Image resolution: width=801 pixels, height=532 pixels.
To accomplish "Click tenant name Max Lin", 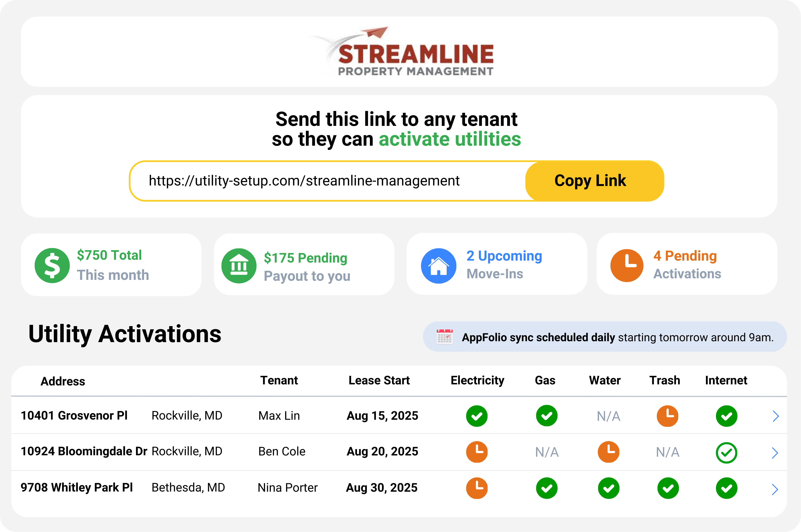I will click(x=279, y=416).
